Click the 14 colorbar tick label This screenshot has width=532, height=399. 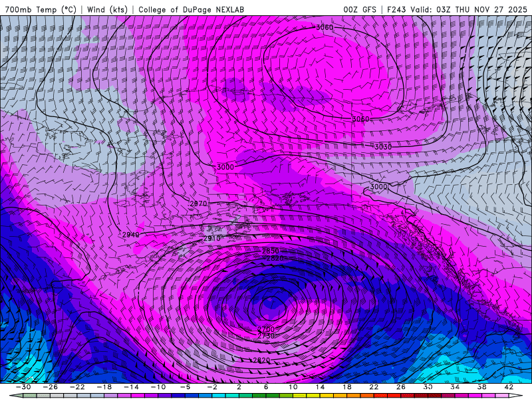(320, 387)
